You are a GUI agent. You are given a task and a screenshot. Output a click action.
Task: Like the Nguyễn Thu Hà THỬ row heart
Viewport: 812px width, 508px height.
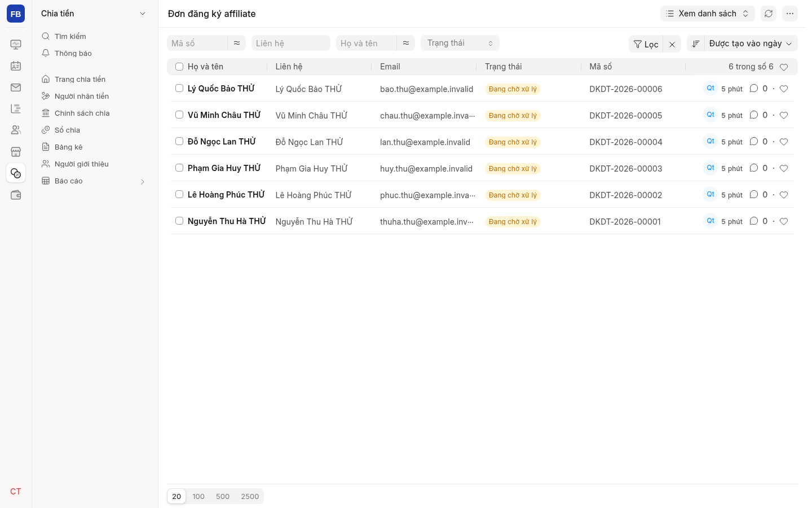click(x=784, y=221)
